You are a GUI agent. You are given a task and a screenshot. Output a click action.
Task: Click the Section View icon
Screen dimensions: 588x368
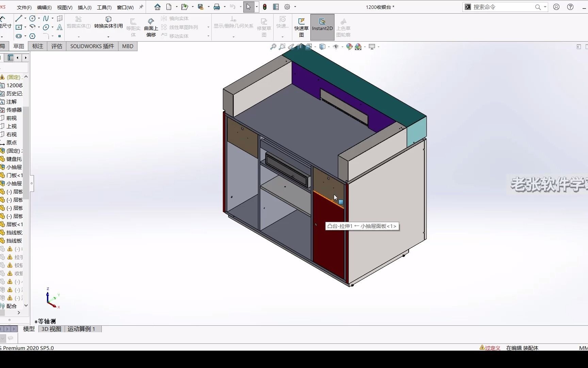pos(300,47)
